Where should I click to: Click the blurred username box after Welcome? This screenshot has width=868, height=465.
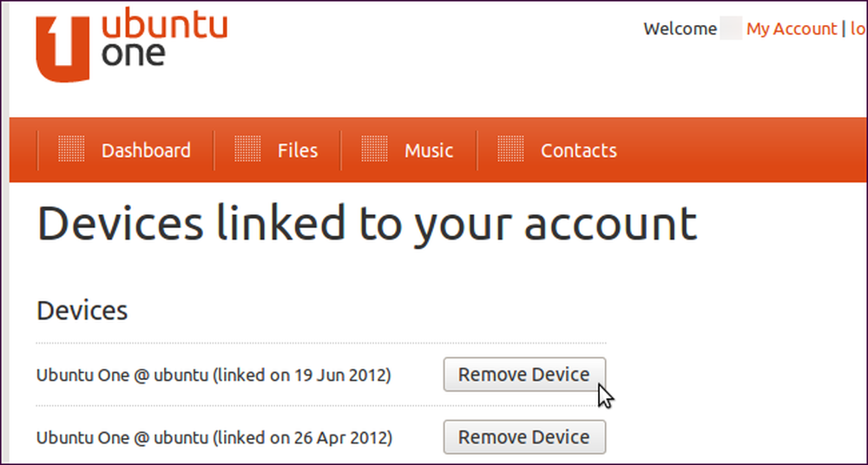[x=731, y=29]
